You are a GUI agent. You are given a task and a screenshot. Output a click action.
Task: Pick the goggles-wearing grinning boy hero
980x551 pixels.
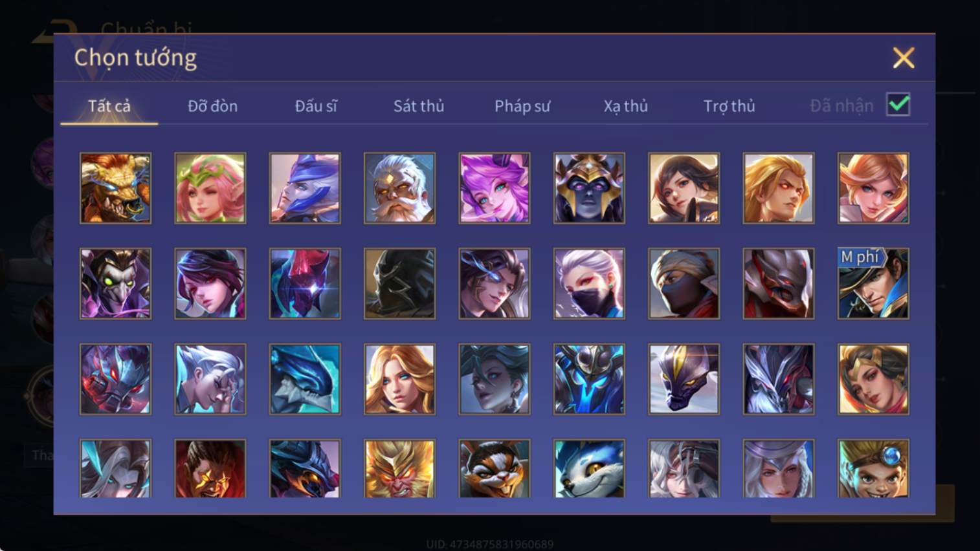click(873, 468)
